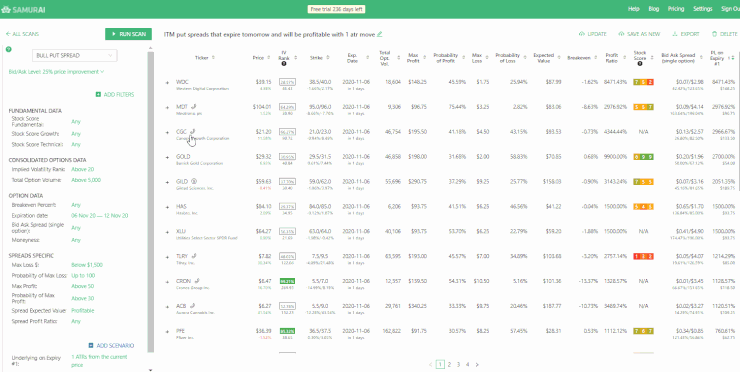Image resolution: width=740 pixels, height=372 pixels.
Task: Open the Bid/Ask Level price improvement dropdown
Action: coord(57,72)
